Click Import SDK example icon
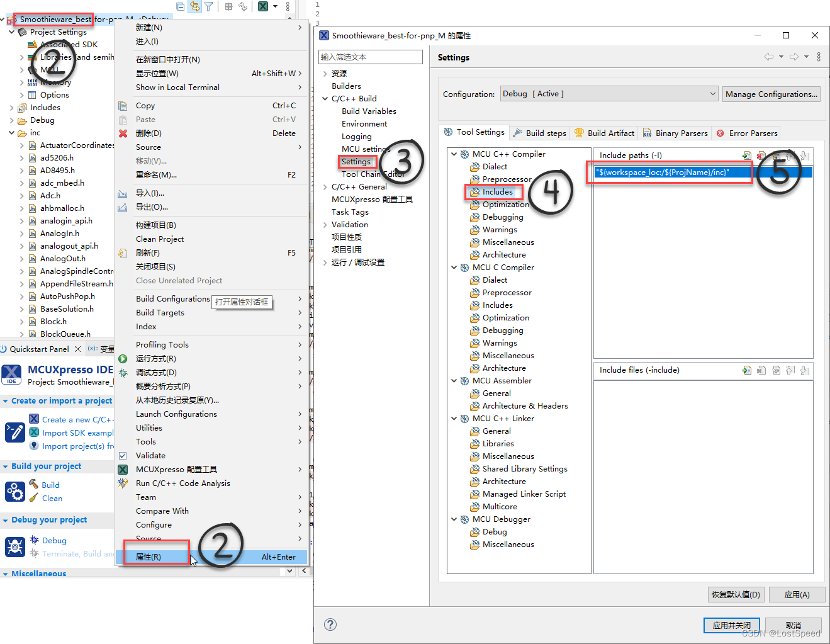This screenshot has height=644, width=830. pos(34,432)
